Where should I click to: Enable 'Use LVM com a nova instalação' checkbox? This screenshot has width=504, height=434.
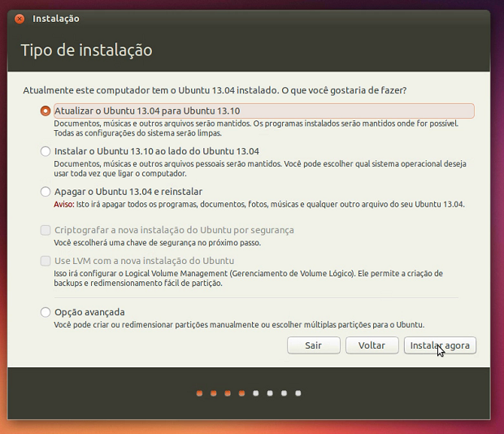click(46, 261)
